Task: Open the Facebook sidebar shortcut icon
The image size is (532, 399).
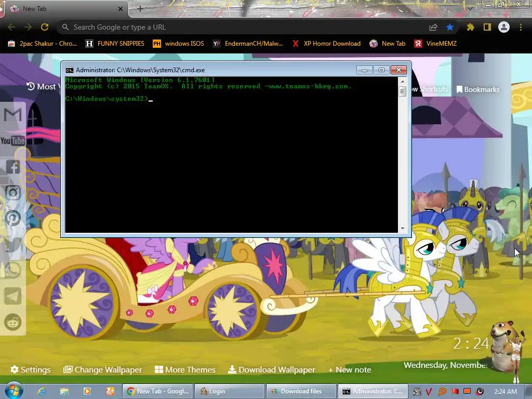Action: click(x=13, y=167)
